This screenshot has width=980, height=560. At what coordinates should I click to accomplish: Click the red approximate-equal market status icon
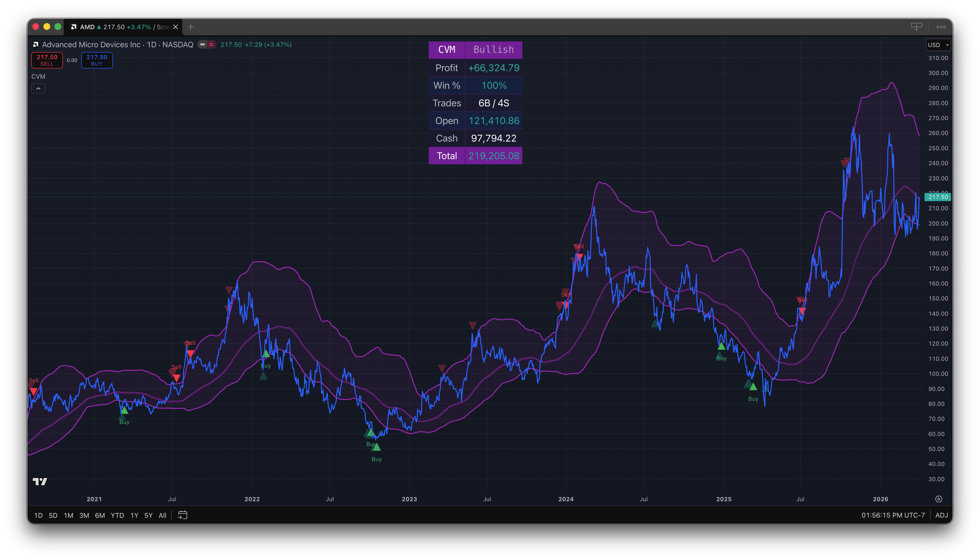[211, 45]
